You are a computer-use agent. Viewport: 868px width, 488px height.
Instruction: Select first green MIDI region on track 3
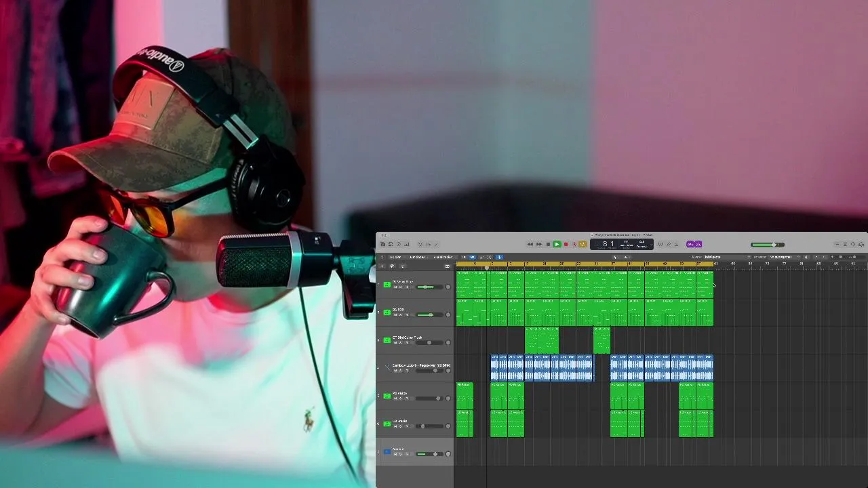(542, 340)
